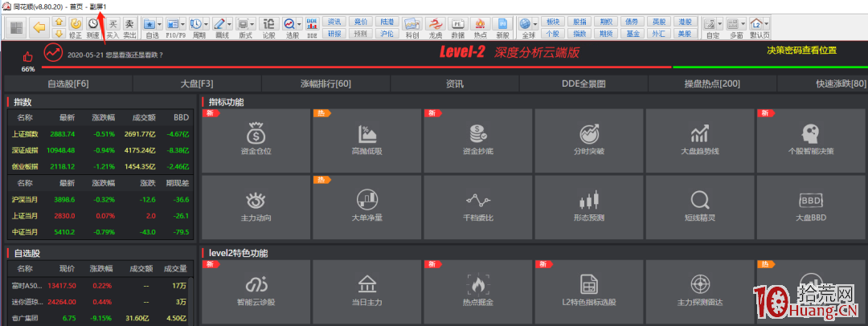Expand the 全球 dropdown arrow
The width and height of the screenshot is (868, 326).
(x=535, y=24)
